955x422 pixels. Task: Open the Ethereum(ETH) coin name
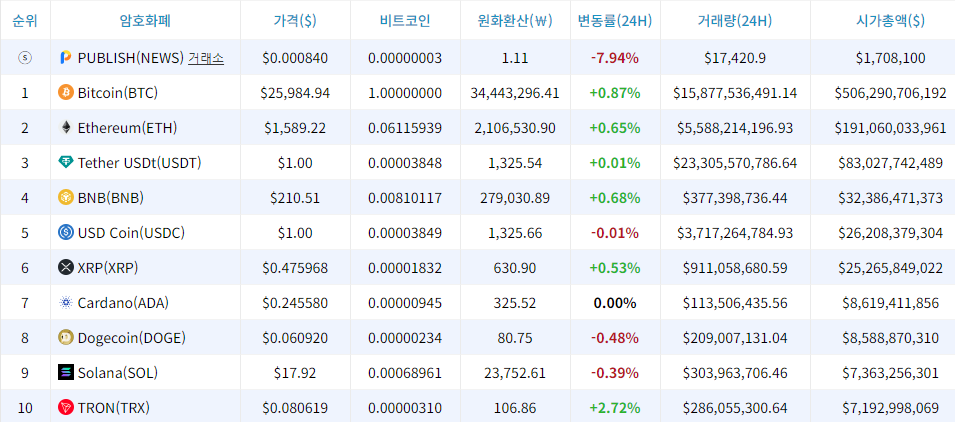click(x=127, y=128)
